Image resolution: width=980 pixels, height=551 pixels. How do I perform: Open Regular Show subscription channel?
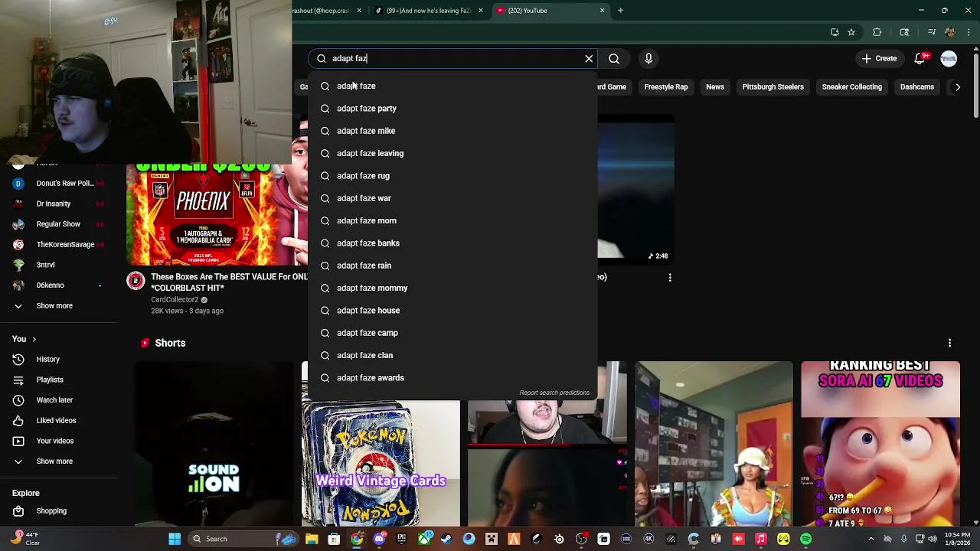58,224
